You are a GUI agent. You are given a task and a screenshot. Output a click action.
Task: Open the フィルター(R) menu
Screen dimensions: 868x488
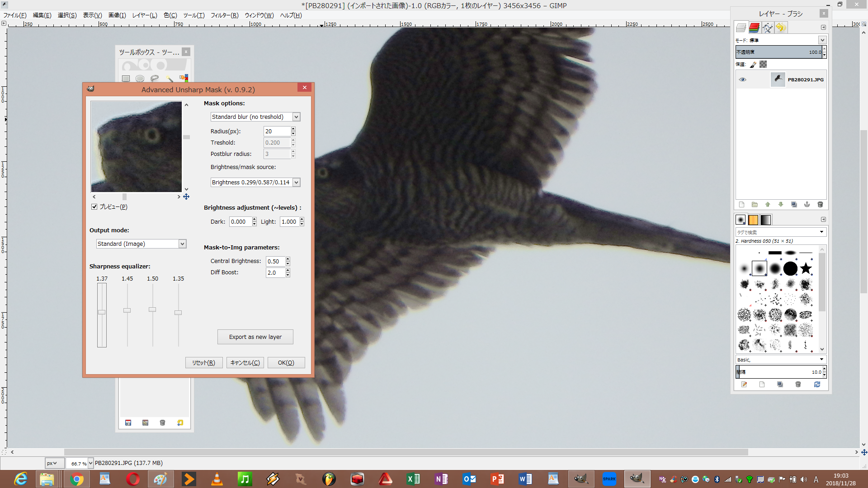[224, 15]
